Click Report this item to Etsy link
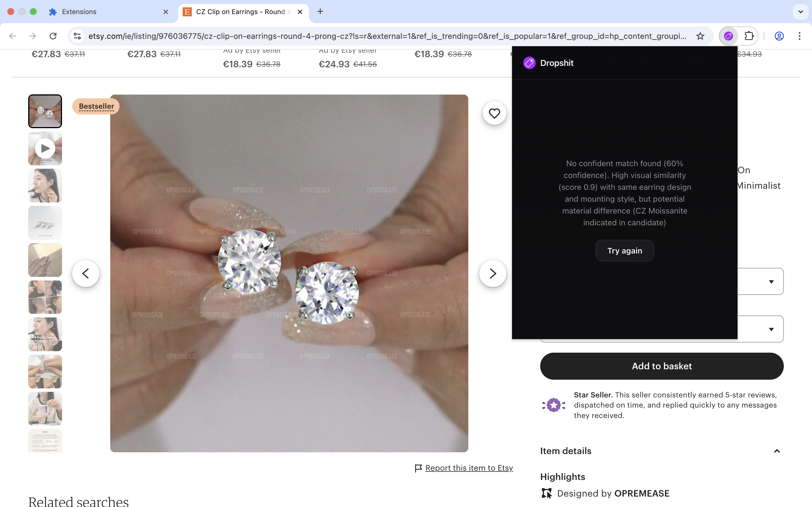Image resolution: width=812 pixels, height=507 pixels. point(469,468)
